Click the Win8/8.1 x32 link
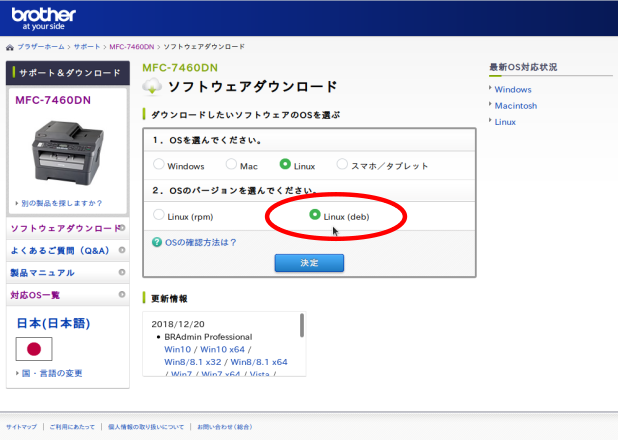618x440 pixels. [x=193, y=362]
